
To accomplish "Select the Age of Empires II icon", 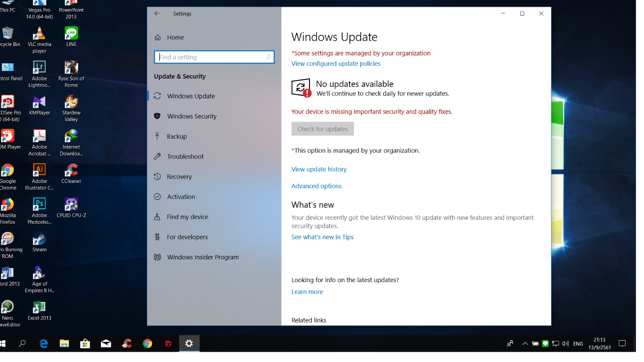I will pos(39,280).
